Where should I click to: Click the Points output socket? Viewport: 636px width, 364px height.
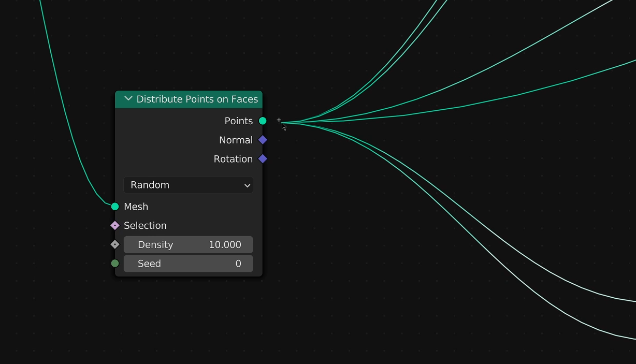[263, 121]
